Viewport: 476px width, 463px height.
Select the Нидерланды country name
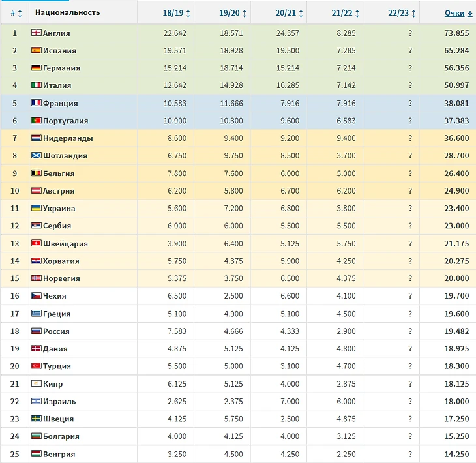(67, 138)
